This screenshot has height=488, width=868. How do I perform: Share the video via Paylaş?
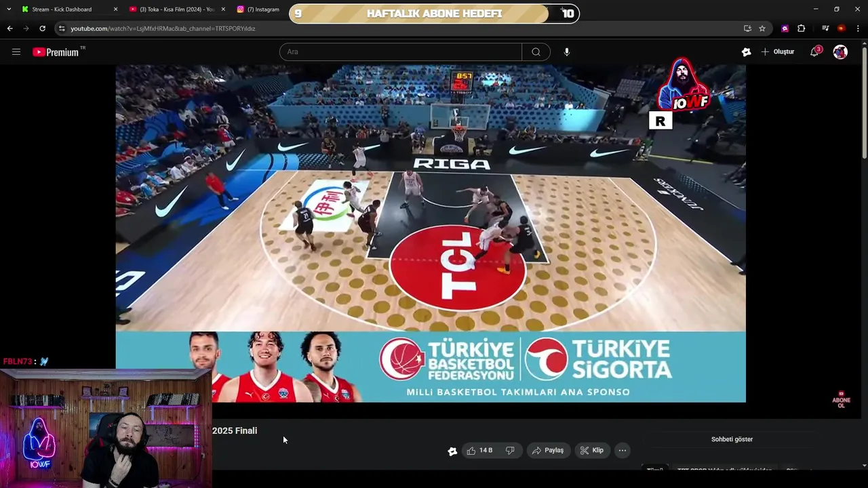(548, 450)
